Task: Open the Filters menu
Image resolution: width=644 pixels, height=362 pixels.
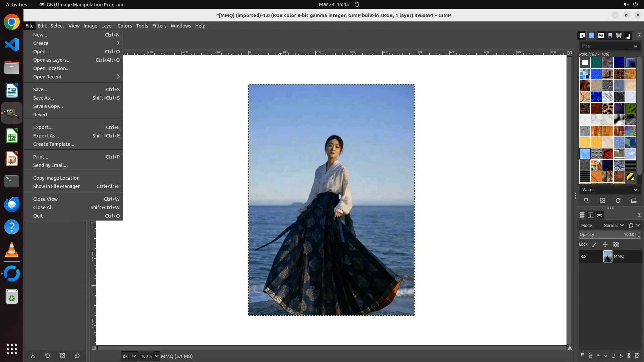Action: pyautogui.click(x=159, y=26)
